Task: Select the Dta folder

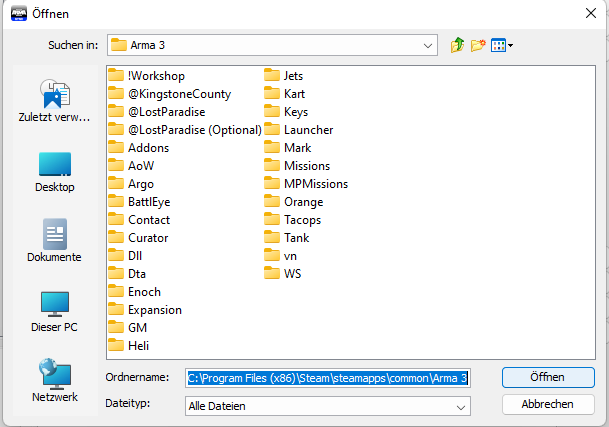Action: (x=127, y=274)
